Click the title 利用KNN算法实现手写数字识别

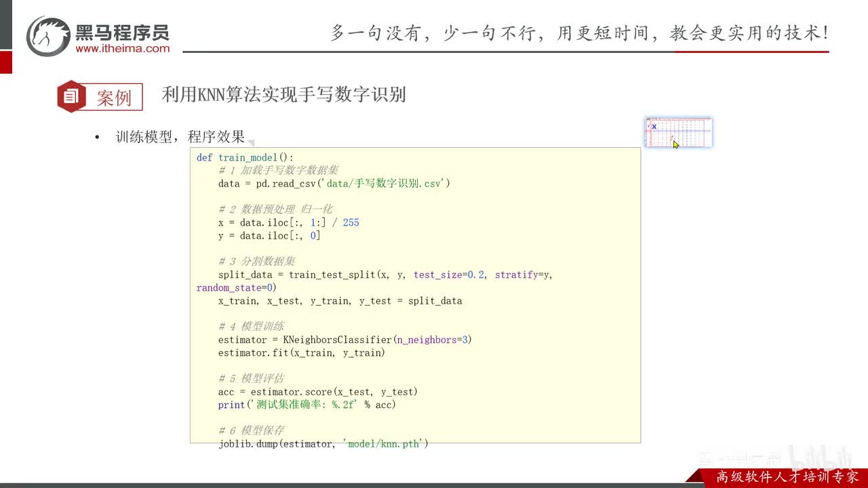(x=283, y=94)
